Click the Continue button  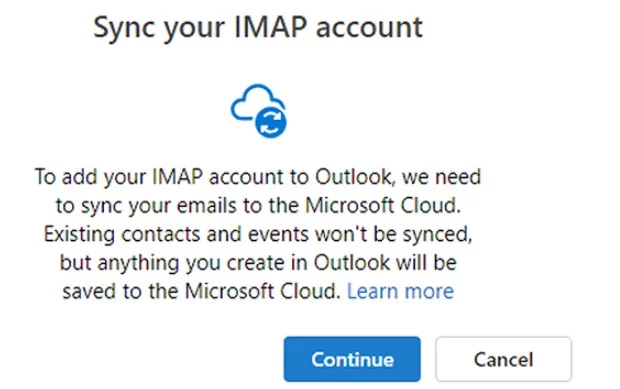[352, 359]
